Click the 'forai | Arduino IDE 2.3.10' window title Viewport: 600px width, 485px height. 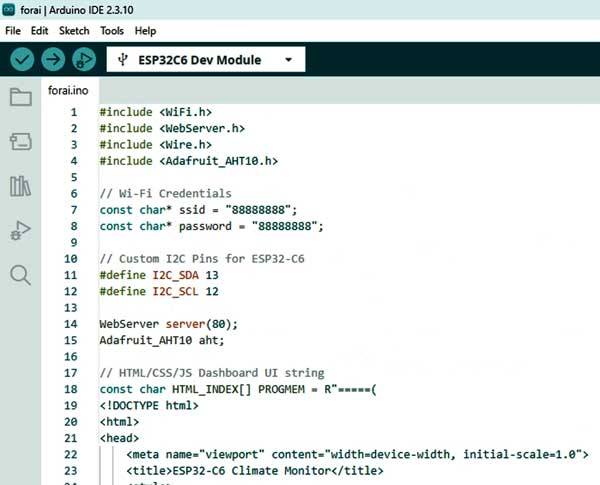point(77,10)
